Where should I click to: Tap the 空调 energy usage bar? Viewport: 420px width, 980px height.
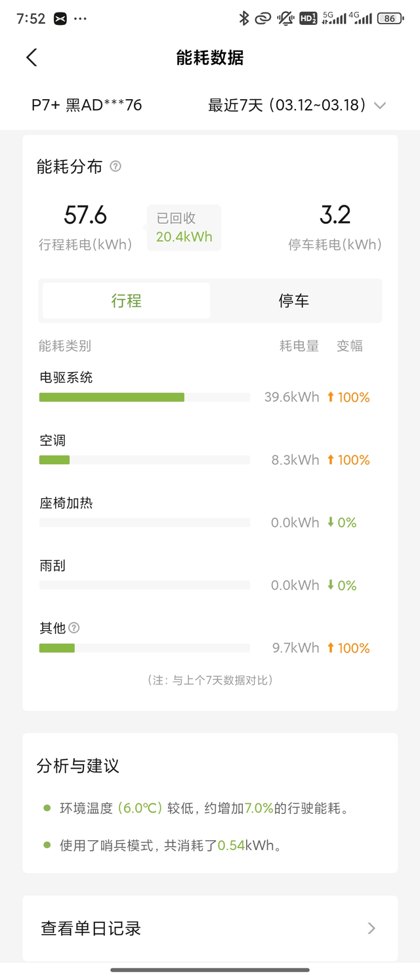click(144, 460)
